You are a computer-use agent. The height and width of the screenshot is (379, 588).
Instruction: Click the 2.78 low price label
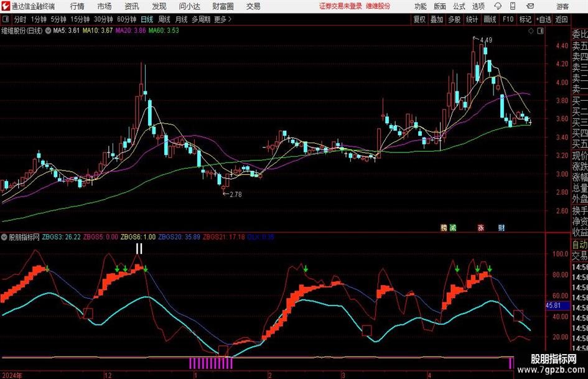coord(235,194)
